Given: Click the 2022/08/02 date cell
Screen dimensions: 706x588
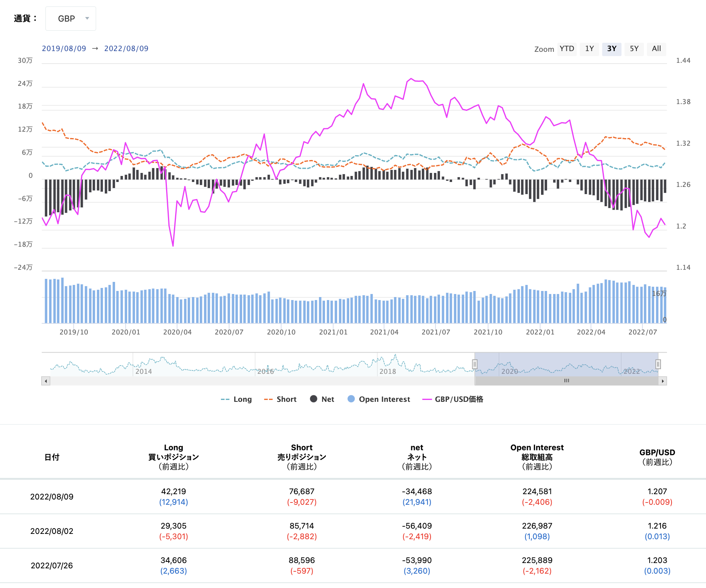Looking at the screenshot, I should 52,531.
